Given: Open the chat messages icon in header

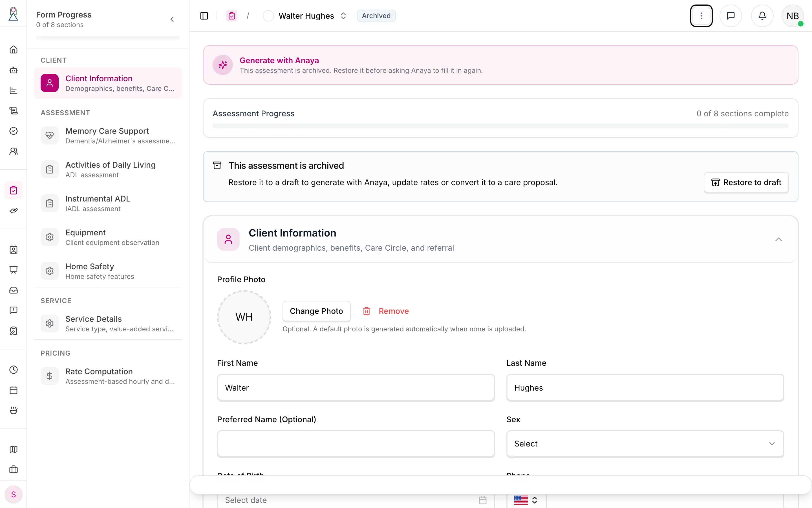Looking at the screenshot, I should tap(731, 16).
